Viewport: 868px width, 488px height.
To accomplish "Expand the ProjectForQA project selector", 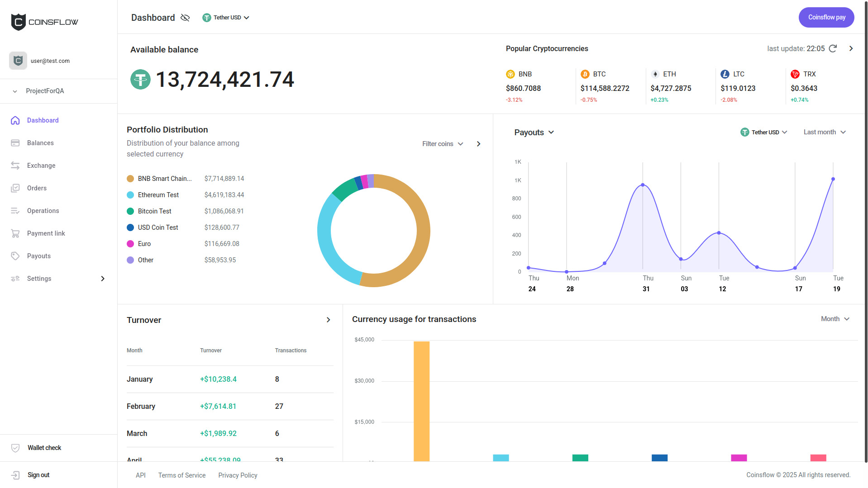I will (x=45, y=91).
